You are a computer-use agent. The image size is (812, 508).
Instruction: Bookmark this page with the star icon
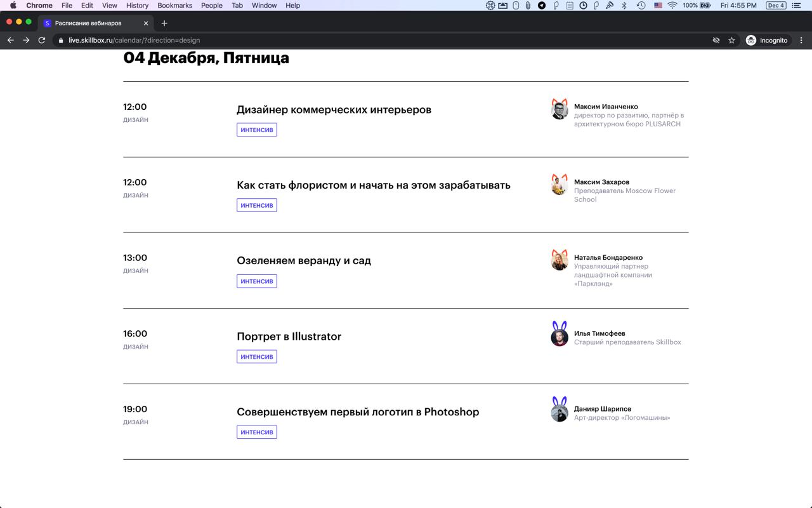731,40
